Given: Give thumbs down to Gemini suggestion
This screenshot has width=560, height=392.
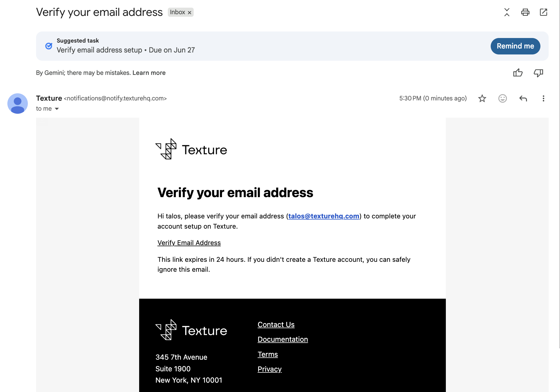Looking at the screenshot, I should [538, 73].
